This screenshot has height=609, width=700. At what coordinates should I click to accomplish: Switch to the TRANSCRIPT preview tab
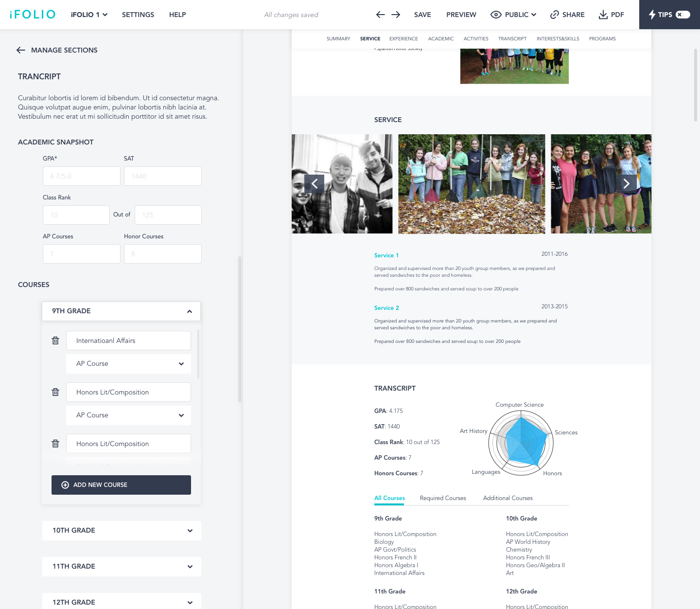coord(512,39)
